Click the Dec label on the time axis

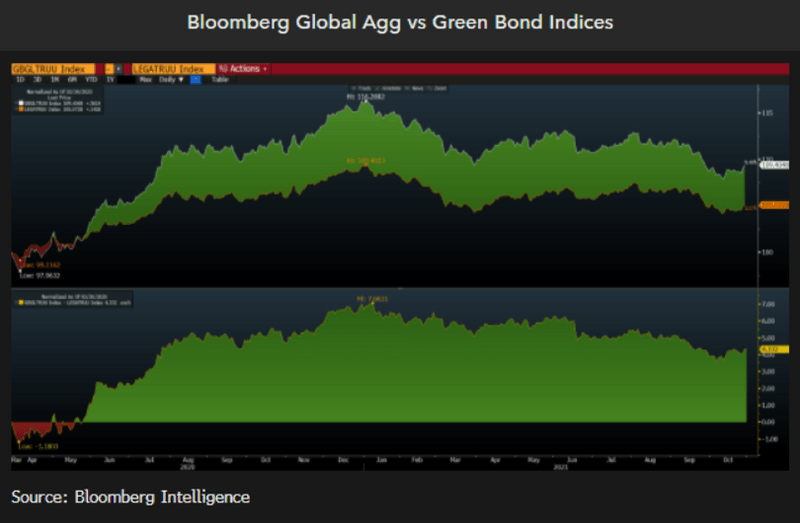click(x=343, y=460)
